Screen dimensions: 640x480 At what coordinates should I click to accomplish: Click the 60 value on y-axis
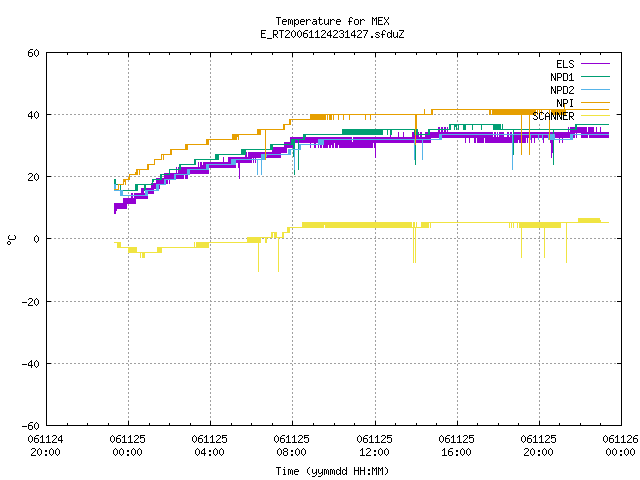33,53
